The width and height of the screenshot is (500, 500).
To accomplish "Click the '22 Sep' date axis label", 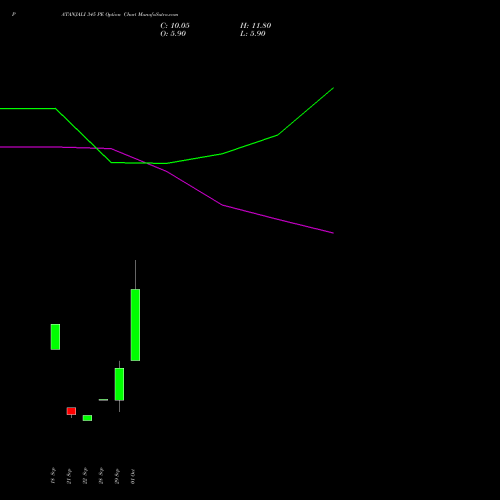I will pos(85,476).
